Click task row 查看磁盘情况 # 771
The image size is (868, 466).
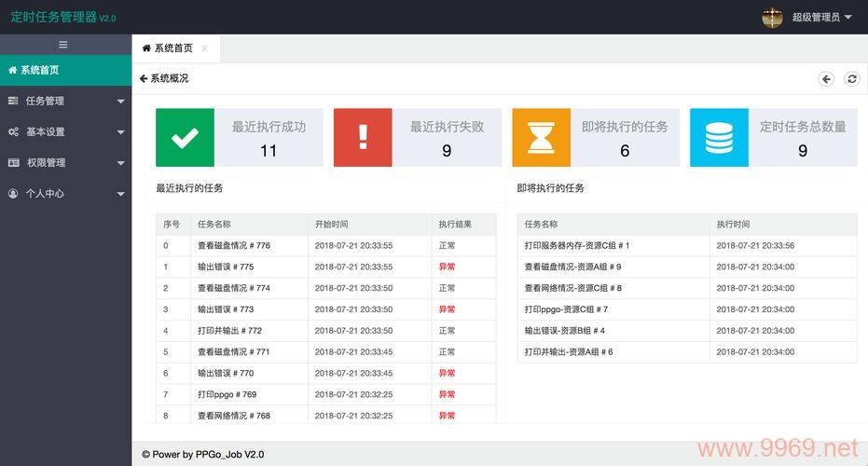326,352
